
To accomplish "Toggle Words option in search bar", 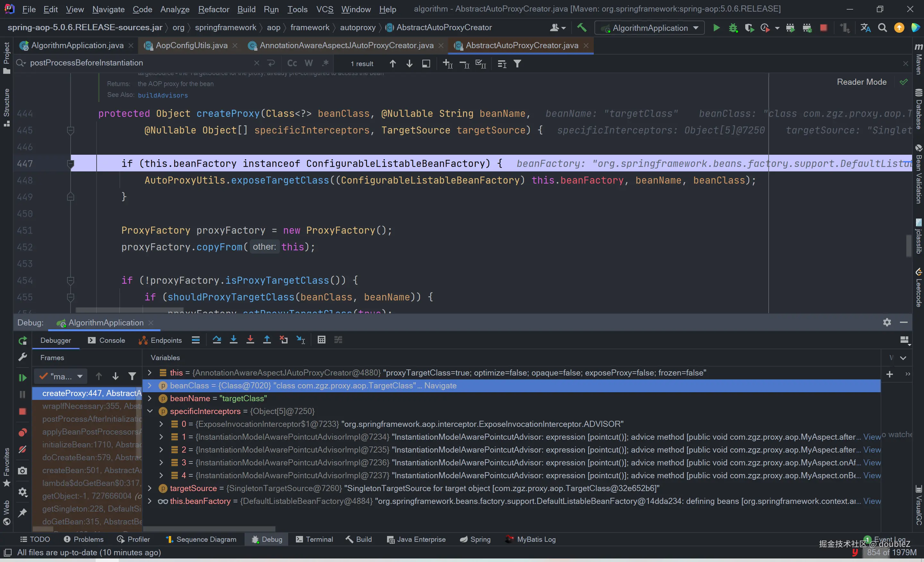I will click(309, 63).
